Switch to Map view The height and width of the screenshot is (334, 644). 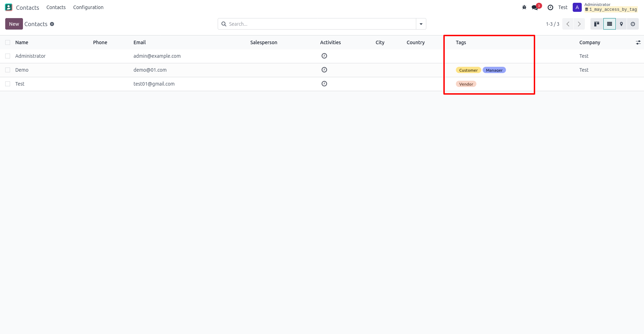(x=621, y=24)
